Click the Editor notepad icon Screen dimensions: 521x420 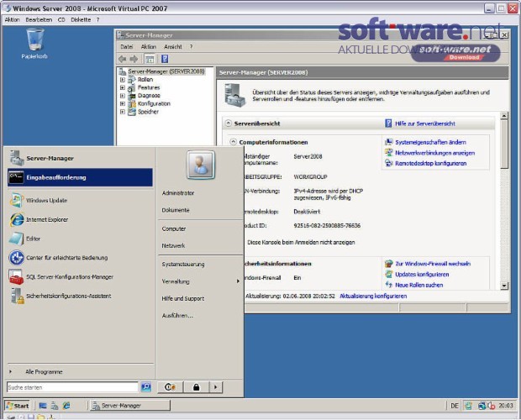[16, 239]
